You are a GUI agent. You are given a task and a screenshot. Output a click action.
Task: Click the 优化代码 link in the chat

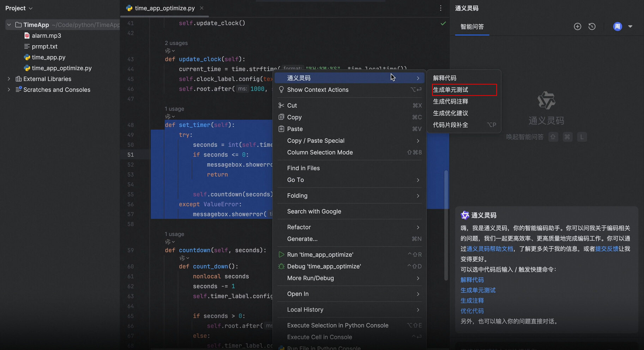pyautogui.click(x=472, y=311)
